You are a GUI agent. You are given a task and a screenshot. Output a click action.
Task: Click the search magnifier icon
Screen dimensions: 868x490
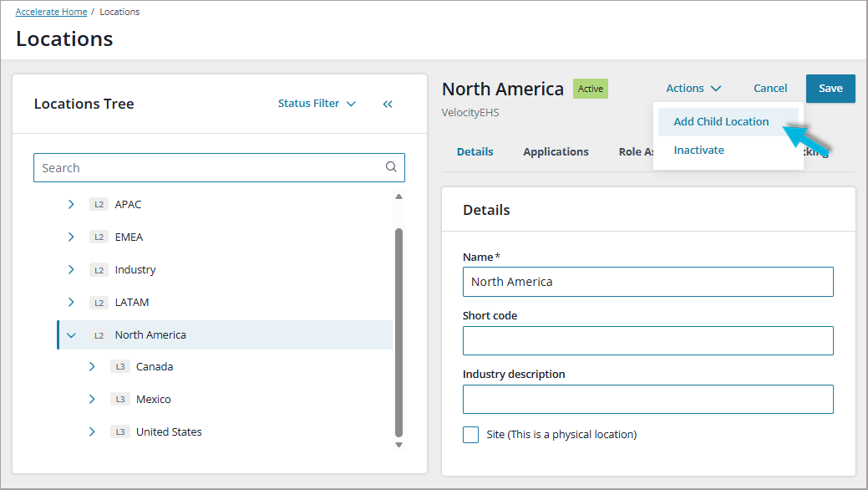coord(391,167)
